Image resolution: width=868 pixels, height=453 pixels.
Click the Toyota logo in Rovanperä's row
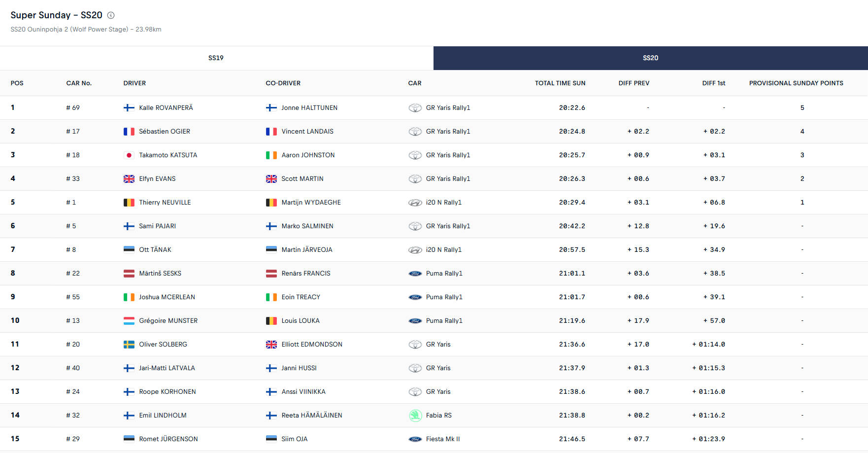[x=415, y=108]
